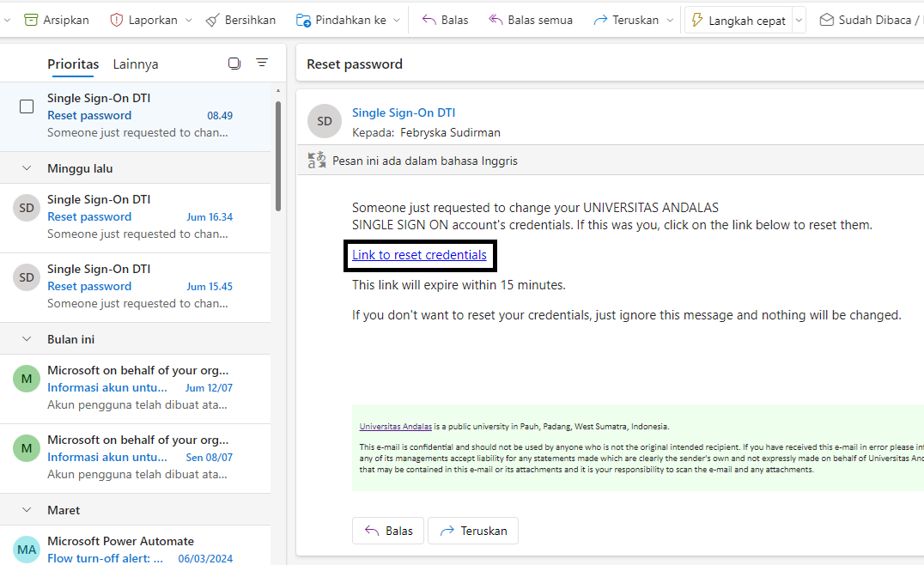Click SD avatar of the Jum 15.45 email
The width and height of the screenshot is (924, 565).
pyautogui.click(x=27, y=277)
